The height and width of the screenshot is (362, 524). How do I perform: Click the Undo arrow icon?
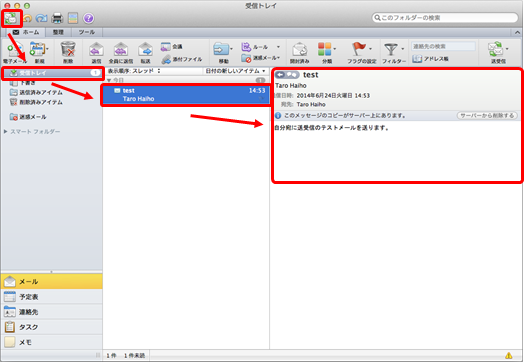[27, 18]
